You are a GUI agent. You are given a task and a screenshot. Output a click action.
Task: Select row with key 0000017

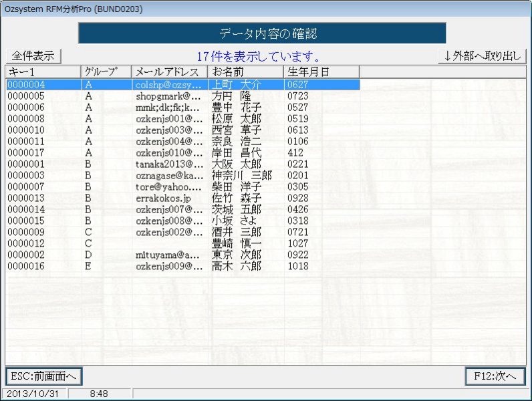[183, 152]
